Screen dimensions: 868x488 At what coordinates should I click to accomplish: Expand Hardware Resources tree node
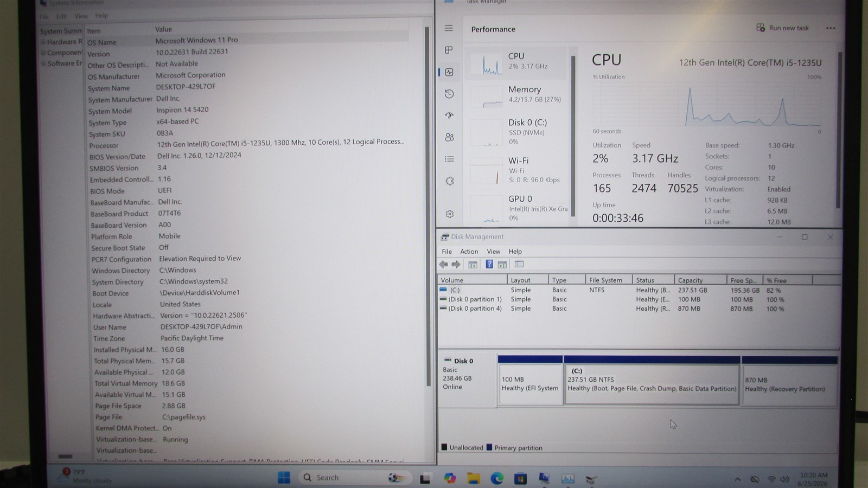(43, 42)
